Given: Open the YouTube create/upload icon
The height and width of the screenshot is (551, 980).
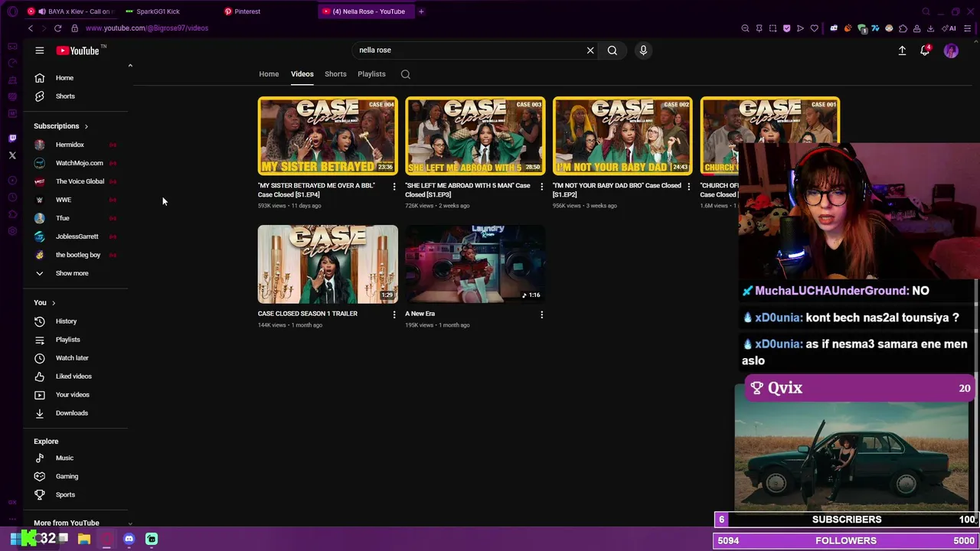Looking at the screenshot, I should click(x=902, y=51).
